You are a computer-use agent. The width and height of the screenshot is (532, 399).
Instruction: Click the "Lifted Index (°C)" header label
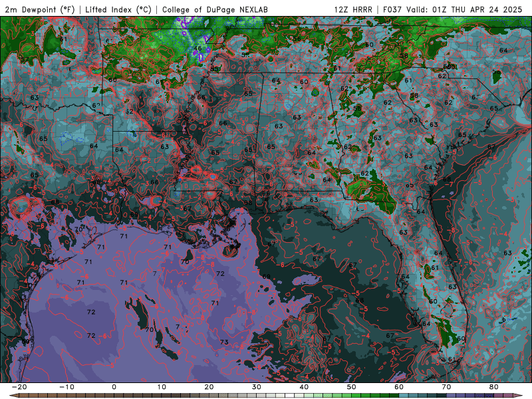click(118, 9)
